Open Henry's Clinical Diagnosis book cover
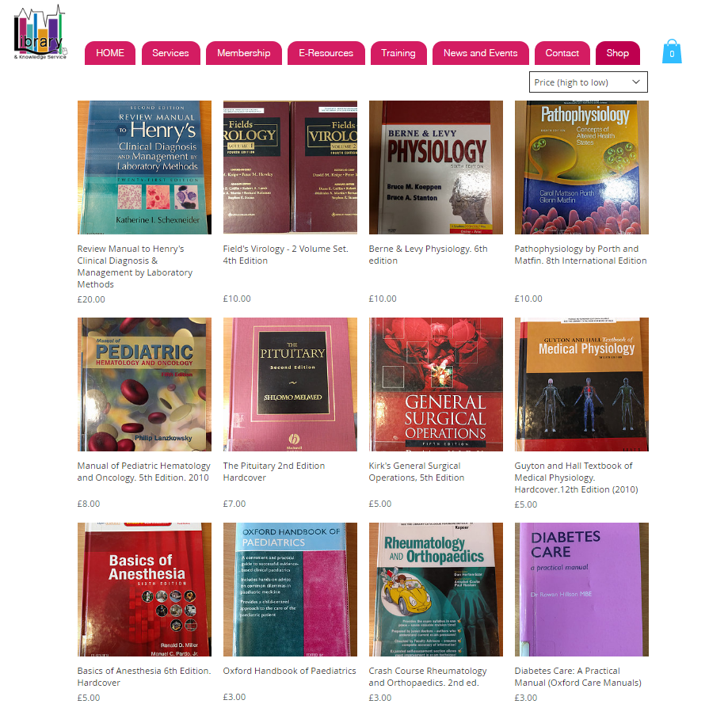 click(144, 168)
